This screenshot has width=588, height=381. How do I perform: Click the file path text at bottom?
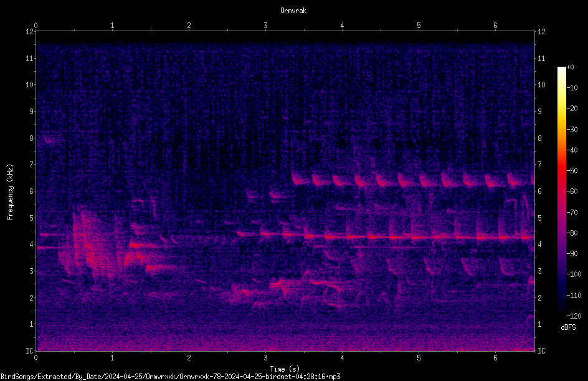tap(170, 377)
